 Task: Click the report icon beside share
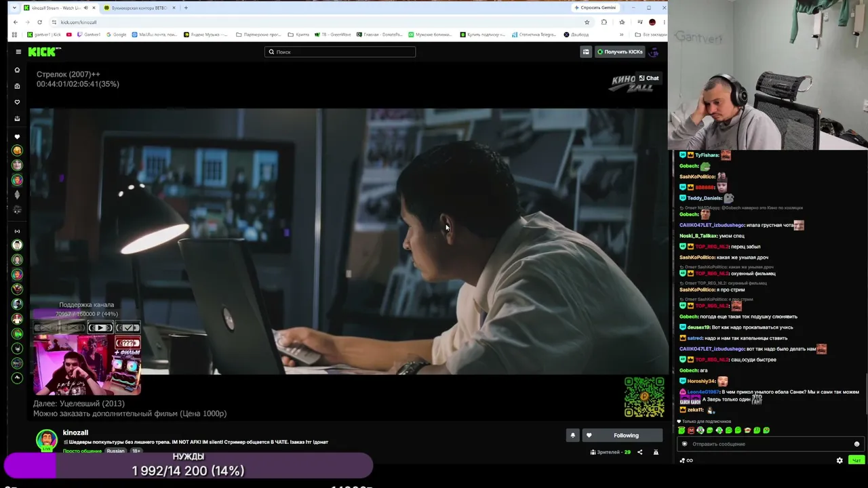[x=656, y=452]
